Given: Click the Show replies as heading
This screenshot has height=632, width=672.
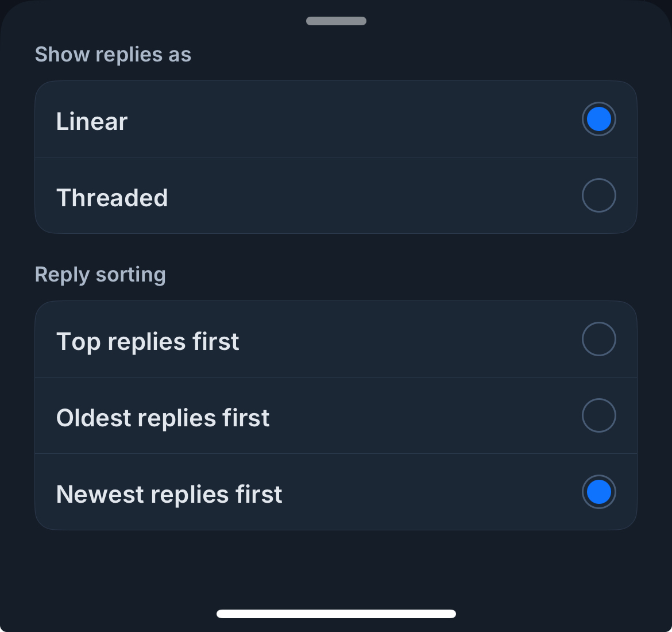Looking at the screenshot, I should (x=113, y=55).
